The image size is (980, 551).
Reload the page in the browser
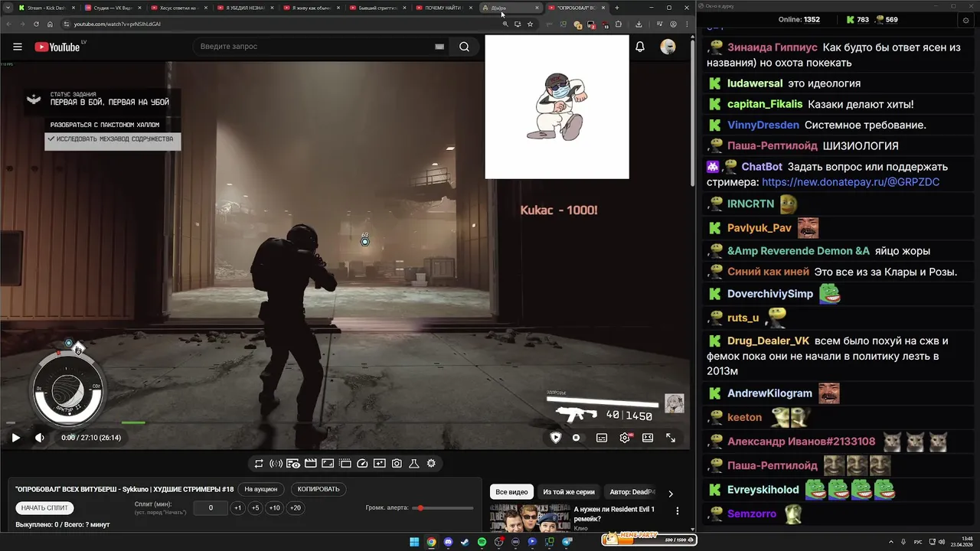click(36, 24)
